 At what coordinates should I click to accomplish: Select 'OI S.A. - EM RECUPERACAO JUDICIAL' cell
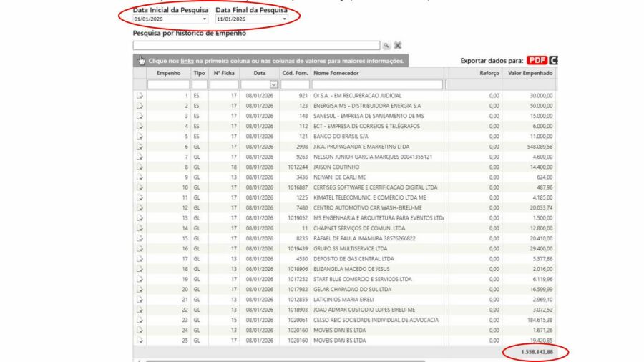(357, 96)
